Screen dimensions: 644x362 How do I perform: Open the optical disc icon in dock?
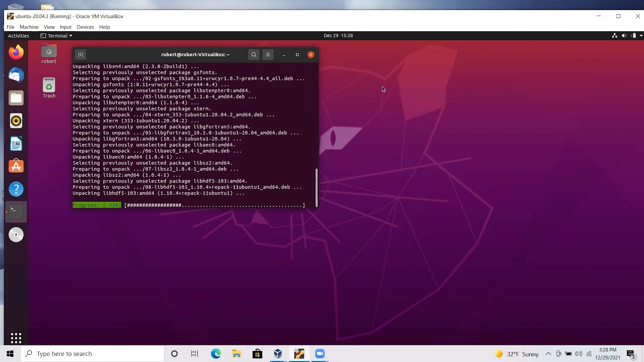(16, 235)
